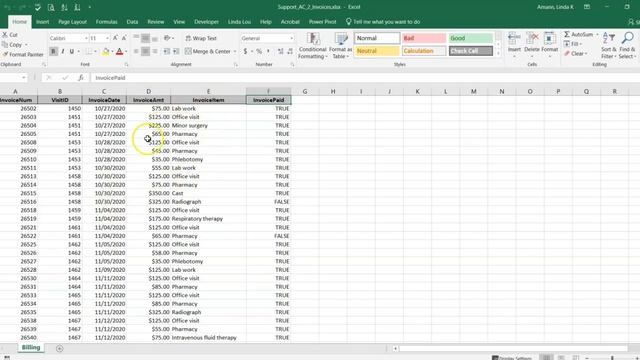Click Decrease Decimal icon
Image resolution: width=640 pixels, height=360 pixels.
pos(290,51)
